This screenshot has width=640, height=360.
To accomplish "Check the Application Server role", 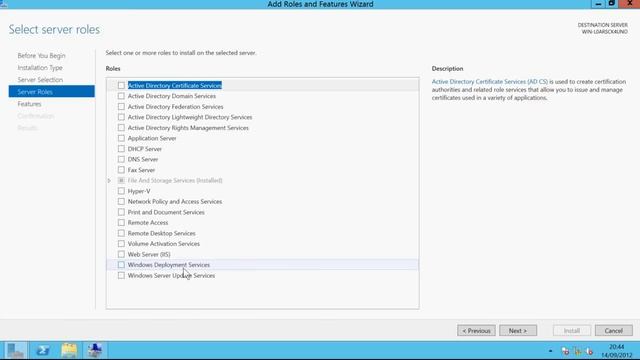I will point(121,138).
